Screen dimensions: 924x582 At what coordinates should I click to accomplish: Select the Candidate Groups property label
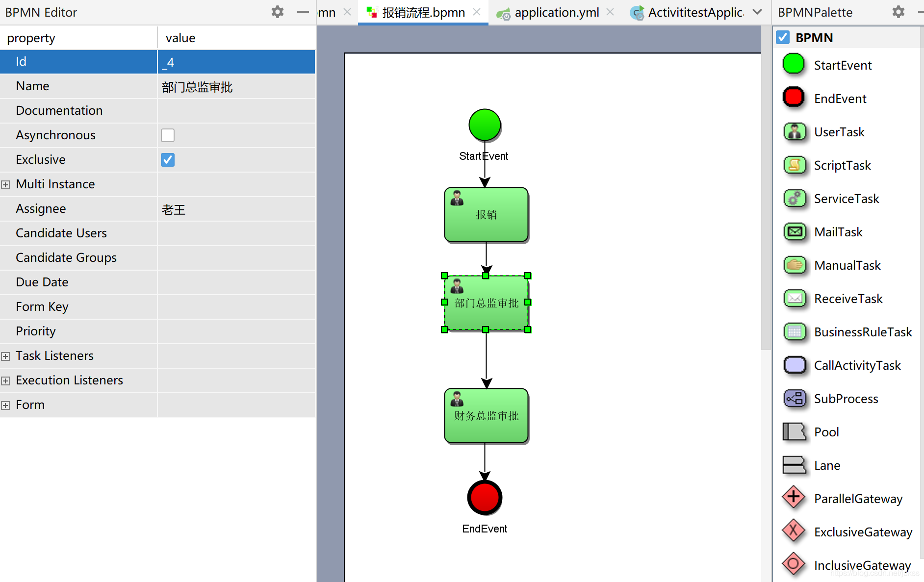pyautogui.click(x=66, y=258)
